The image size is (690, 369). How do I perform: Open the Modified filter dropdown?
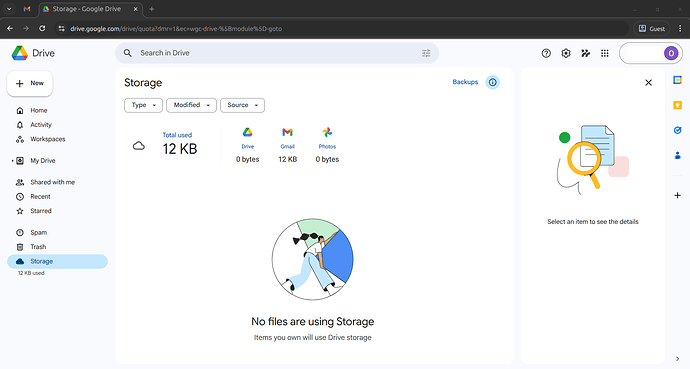point(191,105)
